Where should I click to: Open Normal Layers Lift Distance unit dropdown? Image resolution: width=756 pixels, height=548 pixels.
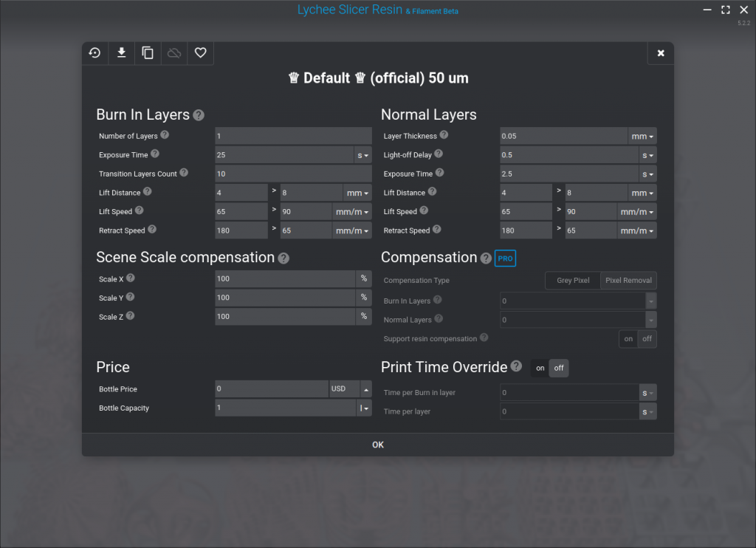point(642,193)
